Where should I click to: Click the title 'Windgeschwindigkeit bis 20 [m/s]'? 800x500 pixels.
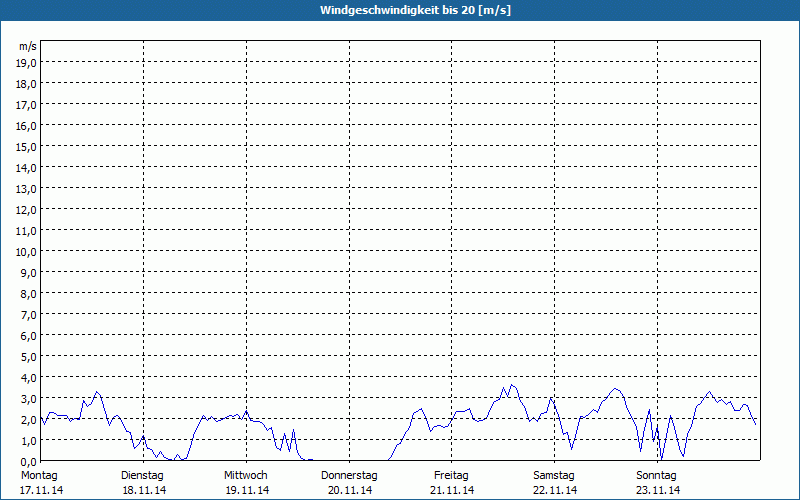[x=415, y=10]
